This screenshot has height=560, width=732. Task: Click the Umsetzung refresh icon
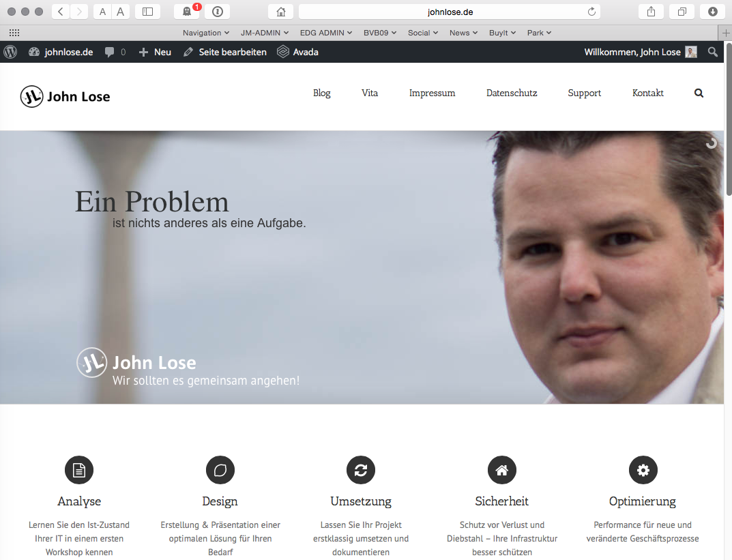click(x=361, y=470)
